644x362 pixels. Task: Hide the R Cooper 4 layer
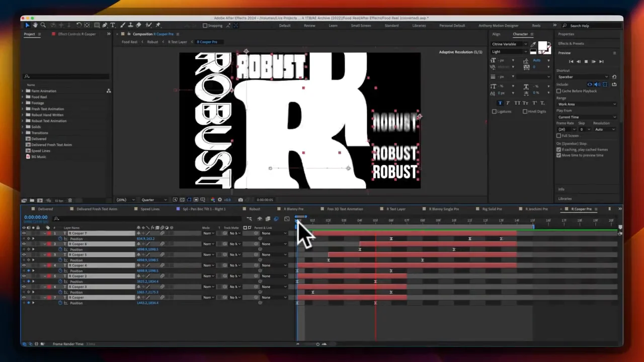click(x=23, y=265)
